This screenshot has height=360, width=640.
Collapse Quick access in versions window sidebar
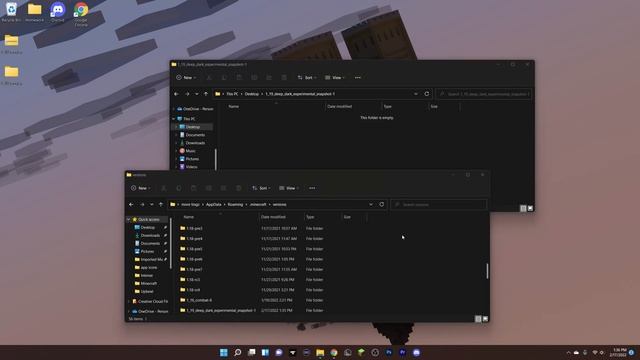click(x=129, y=220)
